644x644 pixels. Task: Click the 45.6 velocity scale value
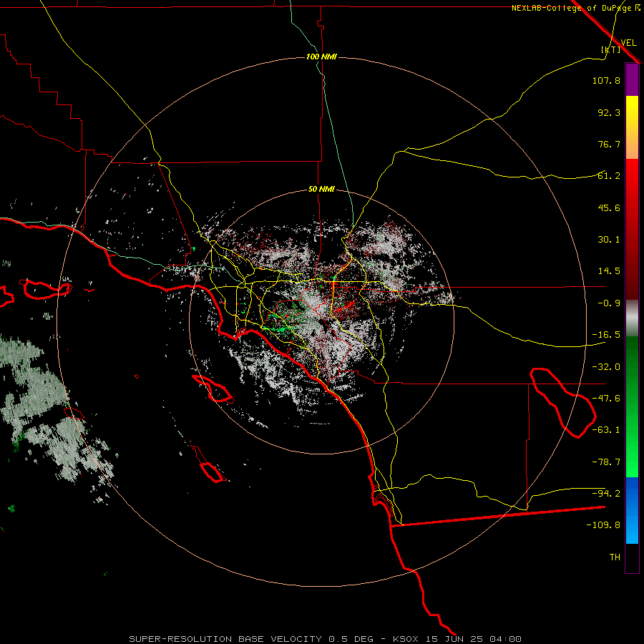point(609,208)
